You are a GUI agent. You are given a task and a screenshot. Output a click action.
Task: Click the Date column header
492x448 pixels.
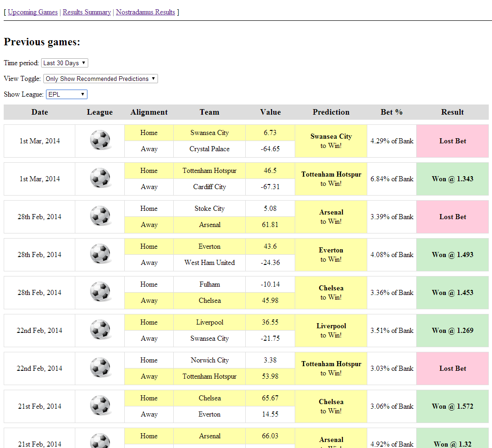coord(40,112)
